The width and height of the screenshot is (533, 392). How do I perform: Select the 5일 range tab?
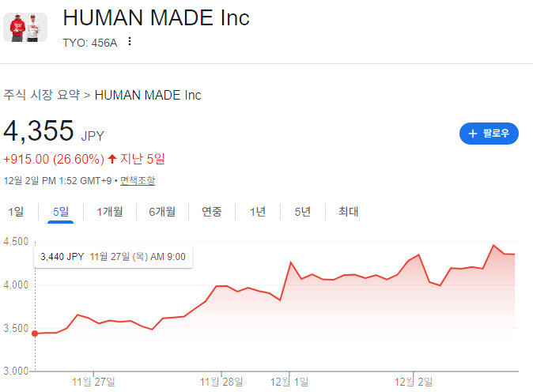click(61, 212)
